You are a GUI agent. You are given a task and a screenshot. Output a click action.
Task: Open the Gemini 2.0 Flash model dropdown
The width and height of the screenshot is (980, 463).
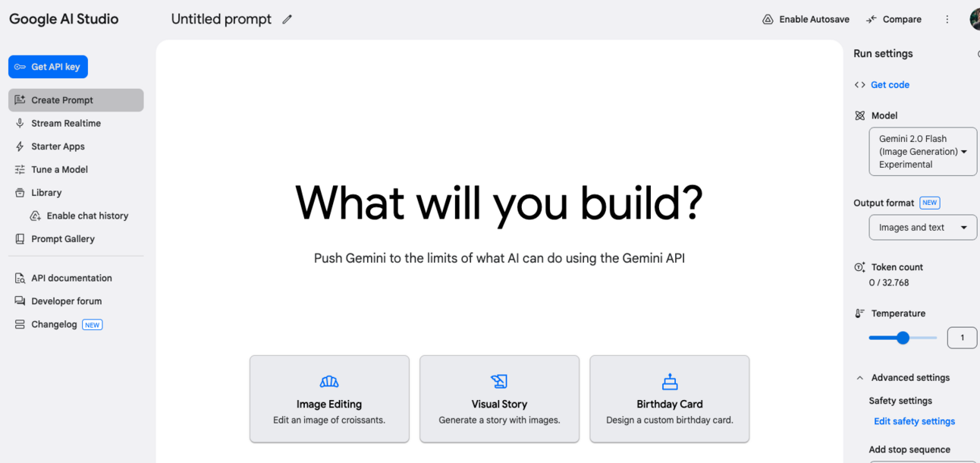click(x=922, y=152)
